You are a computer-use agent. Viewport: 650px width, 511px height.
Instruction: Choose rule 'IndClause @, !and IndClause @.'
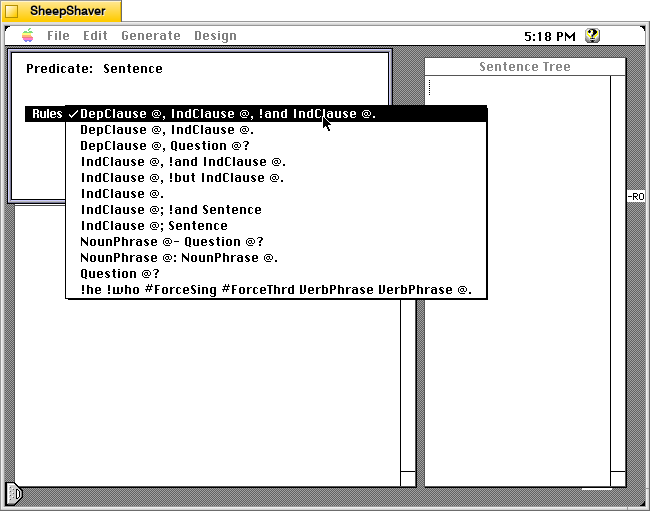(276, 162)
